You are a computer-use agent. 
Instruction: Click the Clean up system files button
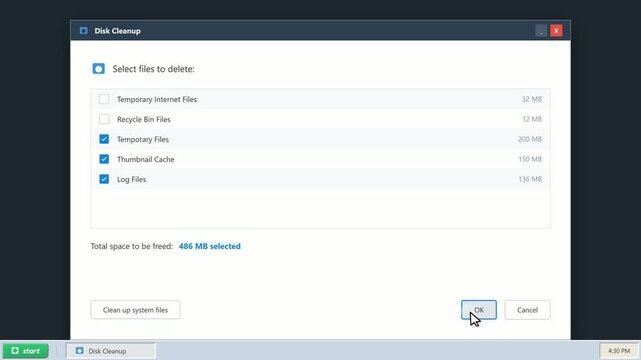(x=135, y=310)
